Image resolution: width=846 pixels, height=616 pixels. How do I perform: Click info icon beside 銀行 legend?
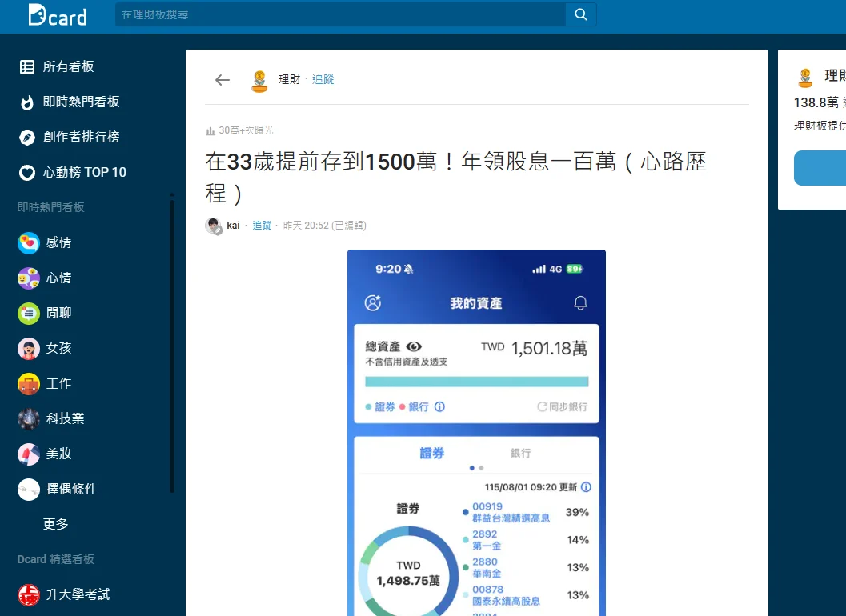[x=439, y=406]
